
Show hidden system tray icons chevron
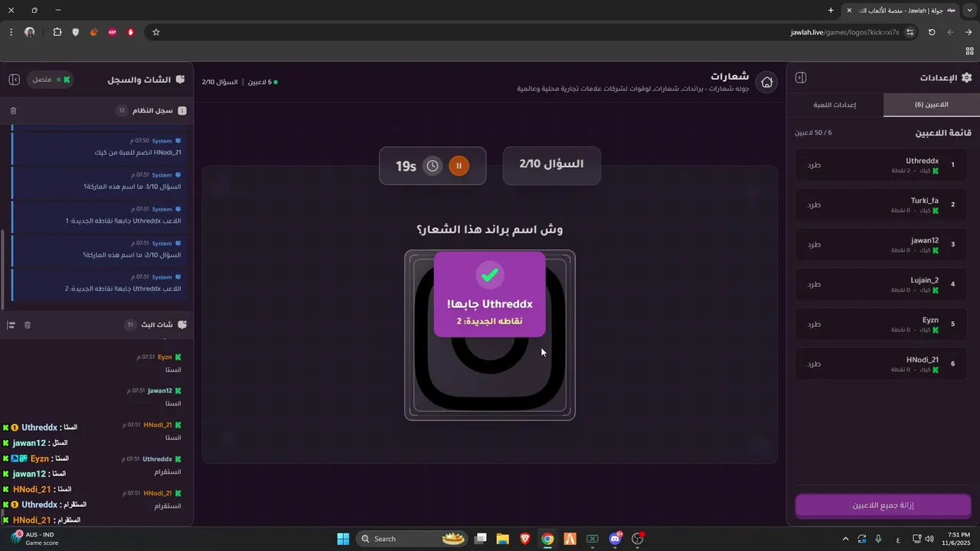coord(845,539)
